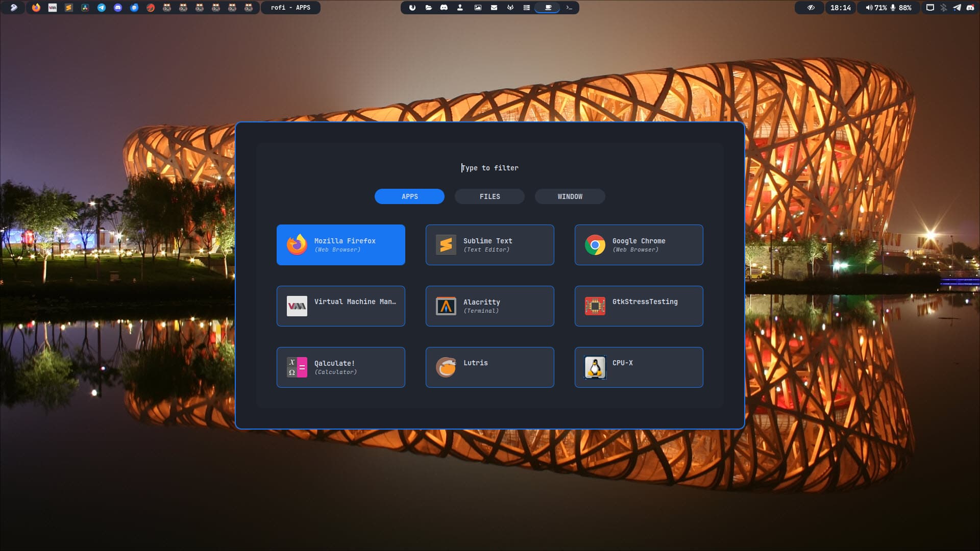Launch Google Chrome from the rofi grid
The image size is (980, 551).
click(x=639, y=245)
